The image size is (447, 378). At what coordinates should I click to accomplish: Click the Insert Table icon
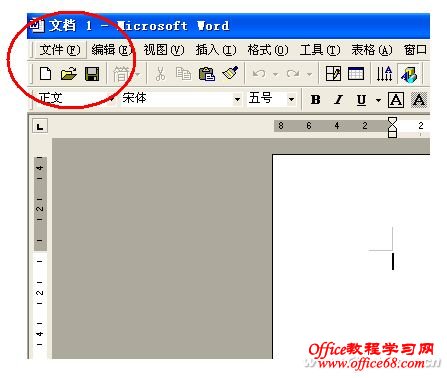pyautogui.click(x=356, y=73)
